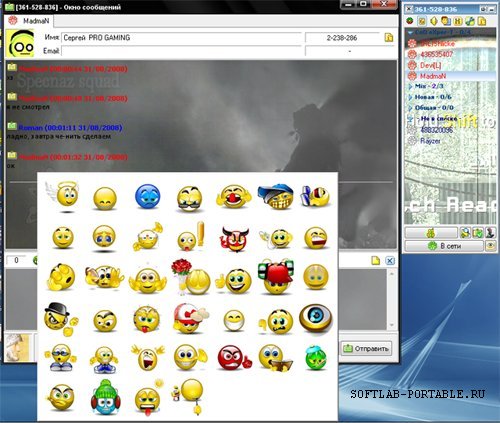This screenshot has width=500, height=423.
Task: Select the angry red smiley with thumbs up
Action: tap(234, 358)
